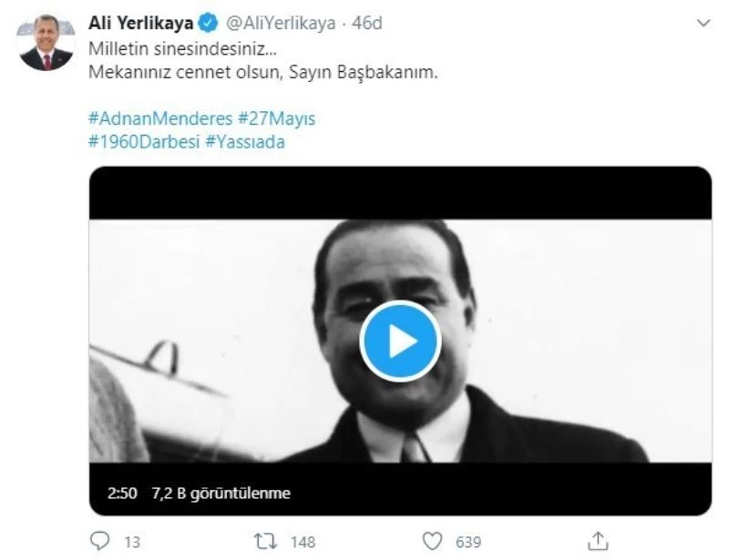The width and height of the screenshot is (729, 560).
Task: Click the 639 likes count
Action: click(467, 543)
